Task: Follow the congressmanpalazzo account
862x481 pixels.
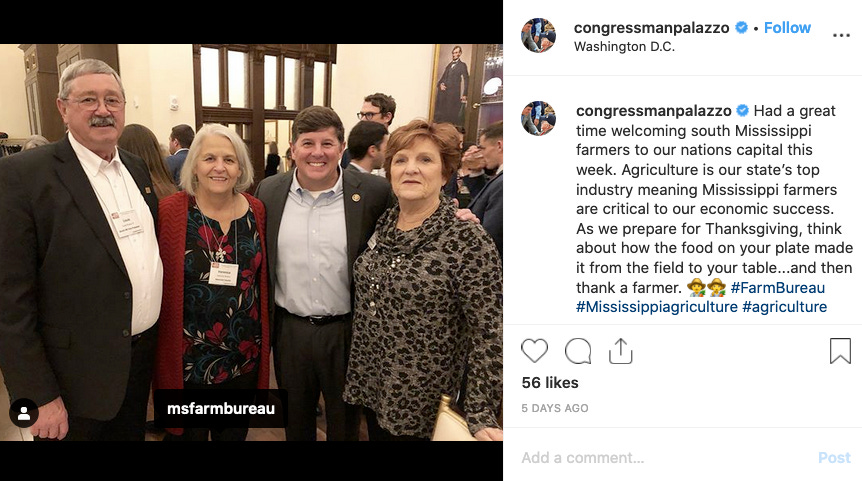Action: (787, 27)
